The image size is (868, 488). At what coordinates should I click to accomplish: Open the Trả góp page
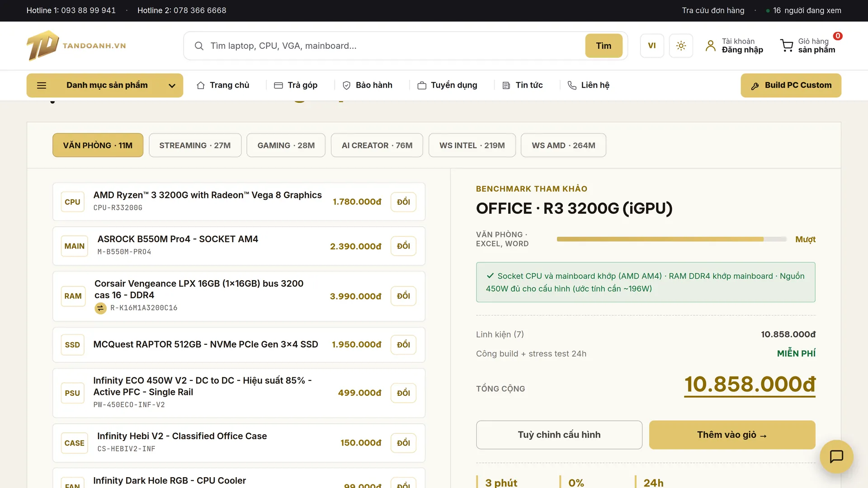point(296,85)
